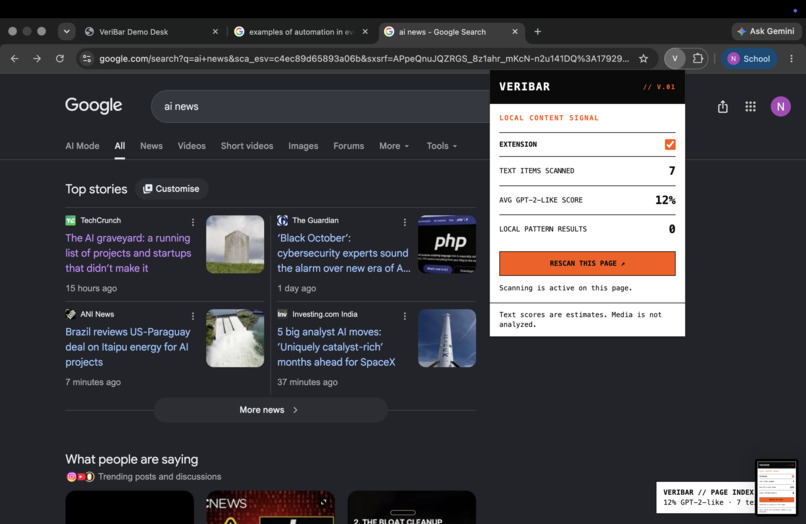The height and width of the screenshot is (524, 806).
Task: Bookmark this page with the star icon
Action: pos(643,59)
